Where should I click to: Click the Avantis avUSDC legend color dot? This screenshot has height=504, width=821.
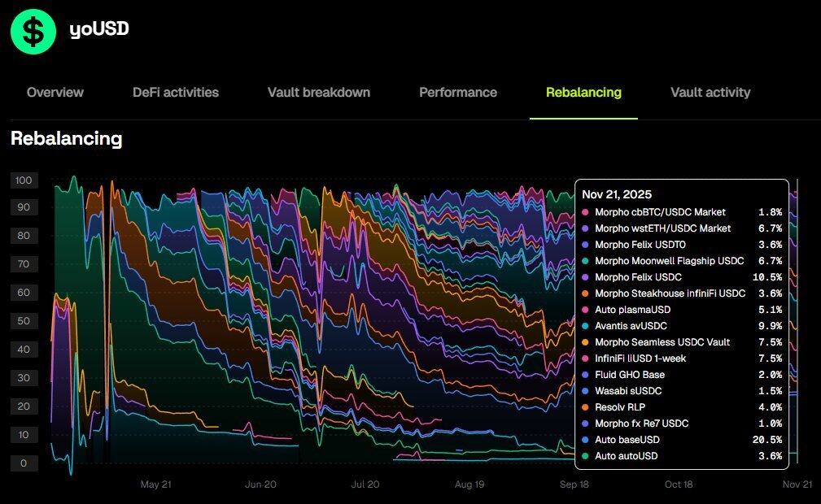coord(586,326)
